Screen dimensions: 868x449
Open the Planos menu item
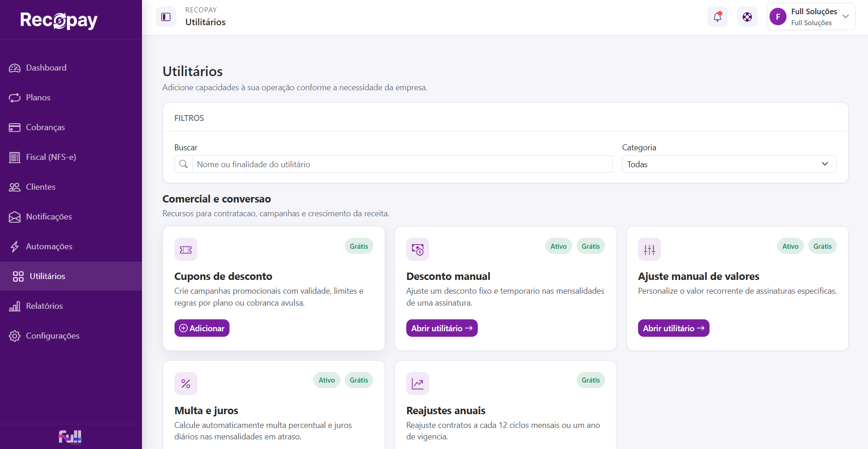click(x=71, y=98)
